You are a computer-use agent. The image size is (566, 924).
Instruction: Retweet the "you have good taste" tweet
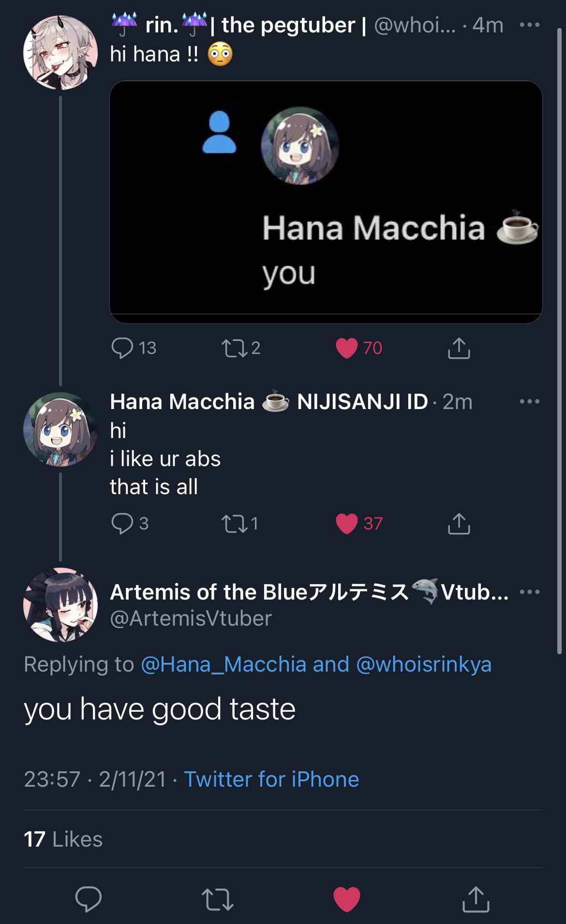[217, 899]
